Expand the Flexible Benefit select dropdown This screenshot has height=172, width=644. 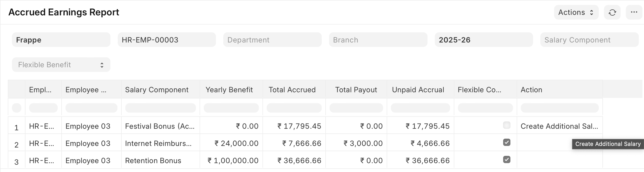(61, 65)
